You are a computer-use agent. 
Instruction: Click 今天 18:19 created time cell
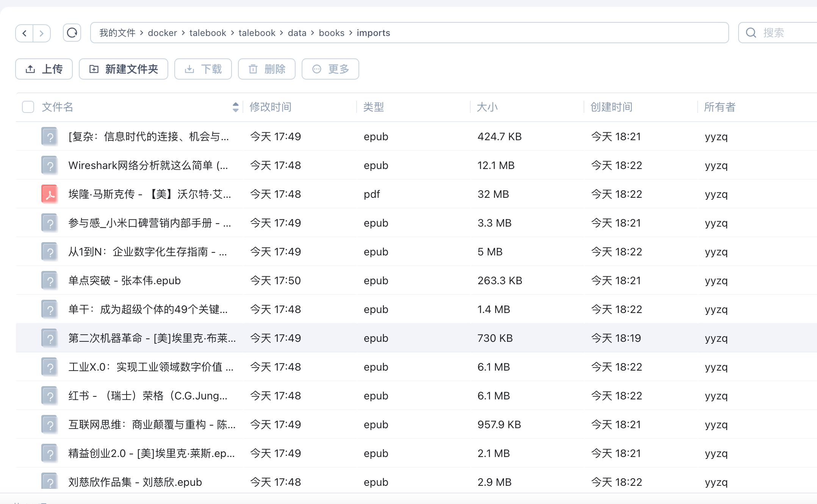point(616,338)
